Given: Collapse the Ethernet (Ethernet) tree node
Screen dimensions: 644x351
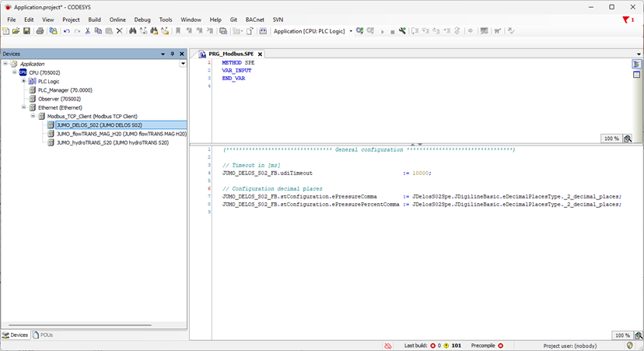Looking at the screenshot, I should point(24,107).
